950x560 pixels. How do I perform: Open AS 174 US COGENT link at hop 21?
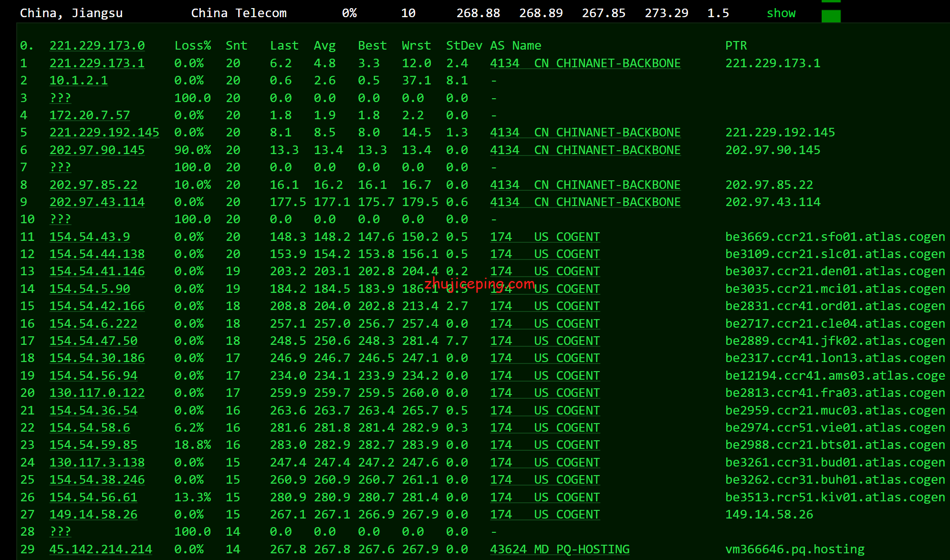coord(545,410)
